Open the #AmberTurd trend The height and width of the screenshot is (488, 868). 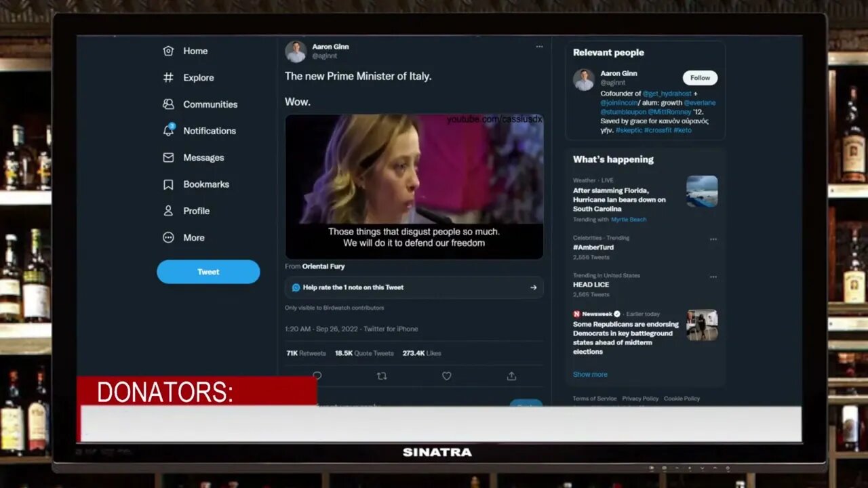[x=593, y=247]
